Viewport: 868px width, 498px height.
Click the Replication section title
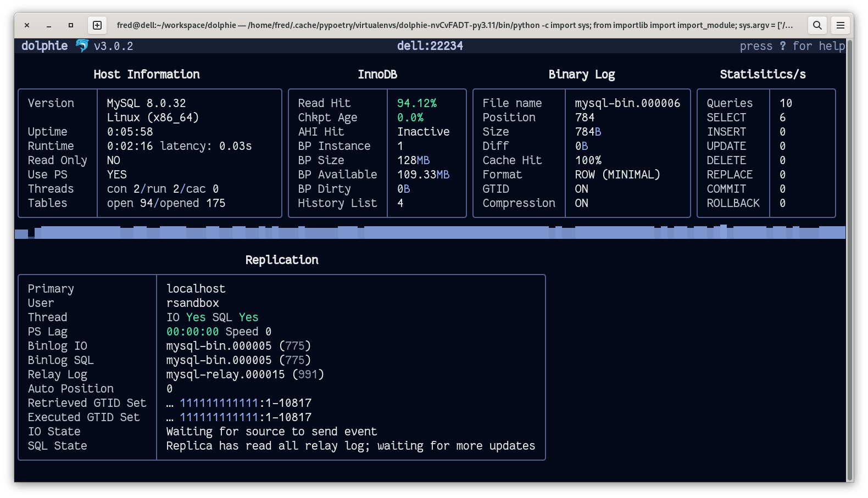pos(281,260)
